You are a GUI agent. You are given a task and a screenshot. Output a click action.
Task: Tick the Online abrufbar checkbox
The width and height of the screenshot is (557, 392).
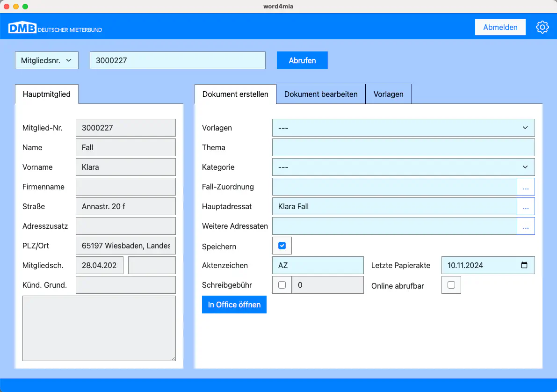click(x=451, y=285)
